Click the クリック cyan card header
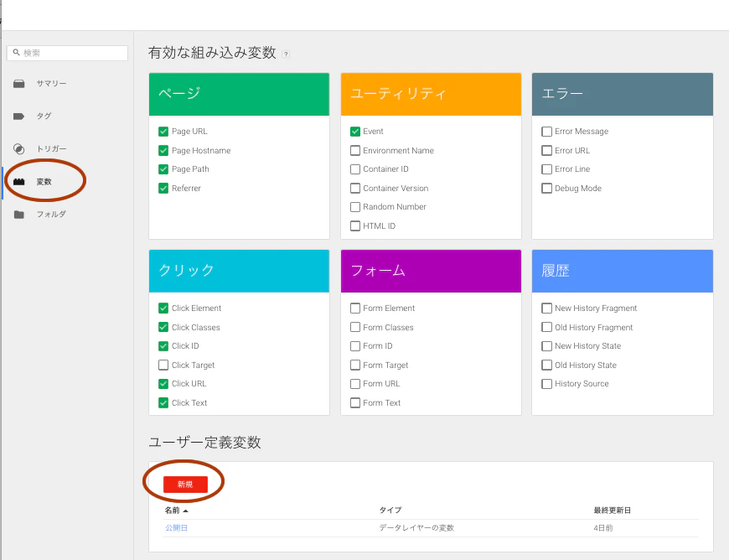This screenshot has width=729, height=560. coord(239,271)
